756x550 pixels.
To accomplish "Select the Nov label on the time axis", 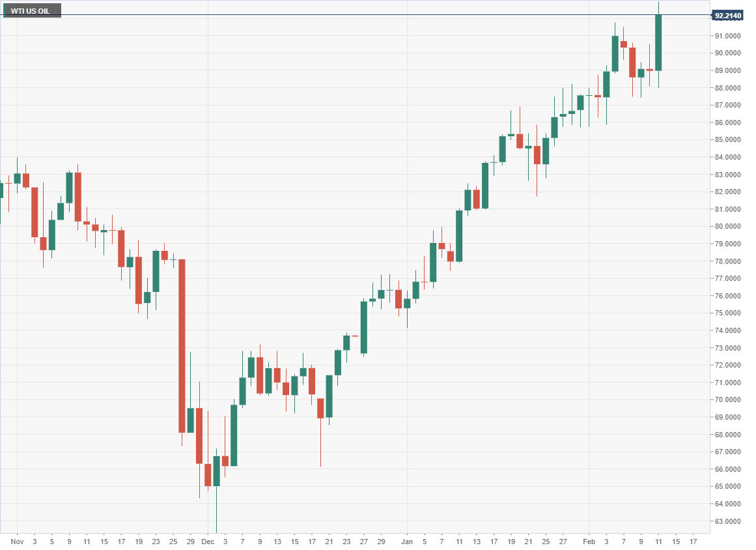I will (18, 542).
